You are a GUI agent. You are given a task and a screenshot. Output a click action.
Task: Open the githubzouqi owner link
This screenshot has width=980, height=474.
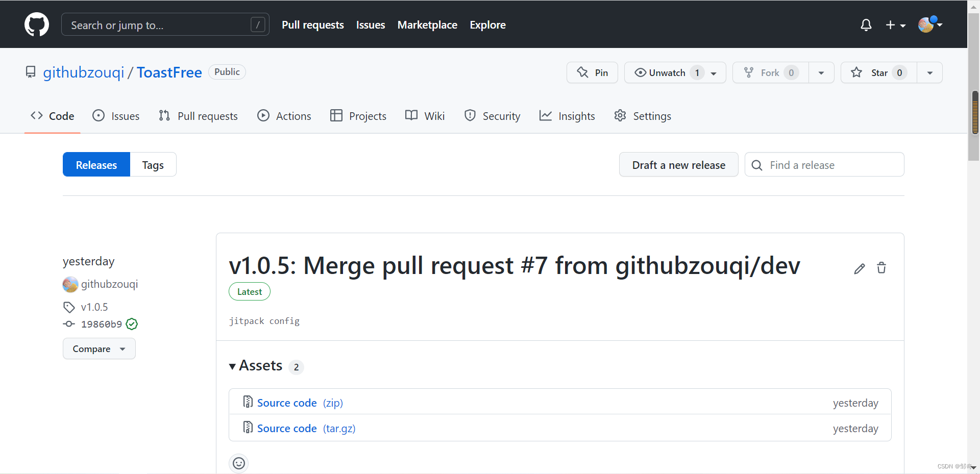tap(84, 72)
